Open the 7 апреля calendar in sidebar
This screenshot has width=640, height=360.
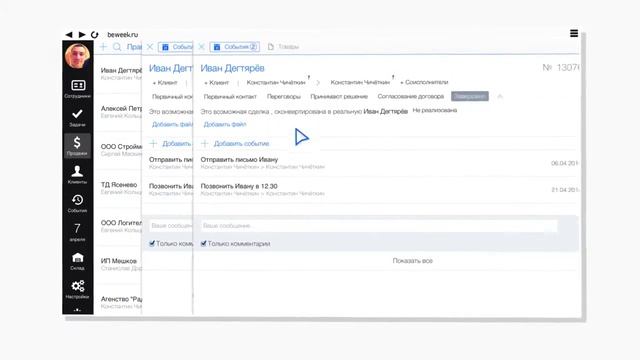78,232
